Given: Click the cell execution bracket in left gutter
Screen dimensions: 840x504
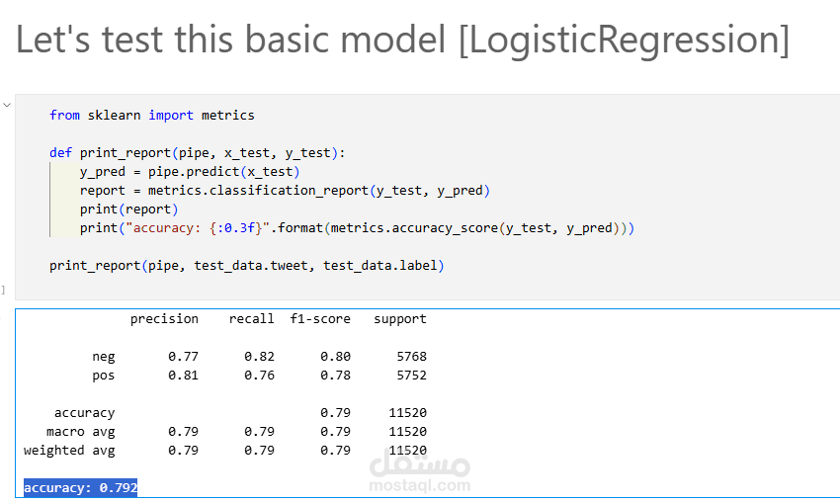Looking at the screenshot, I should pos(4,290).
